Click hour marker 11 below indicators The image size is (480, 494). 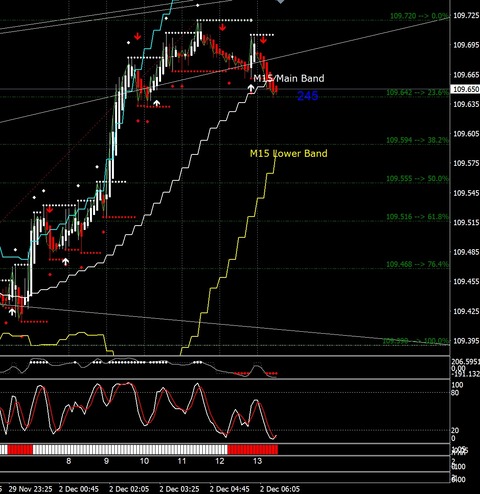pyautogui.click(x=182, y=461)
